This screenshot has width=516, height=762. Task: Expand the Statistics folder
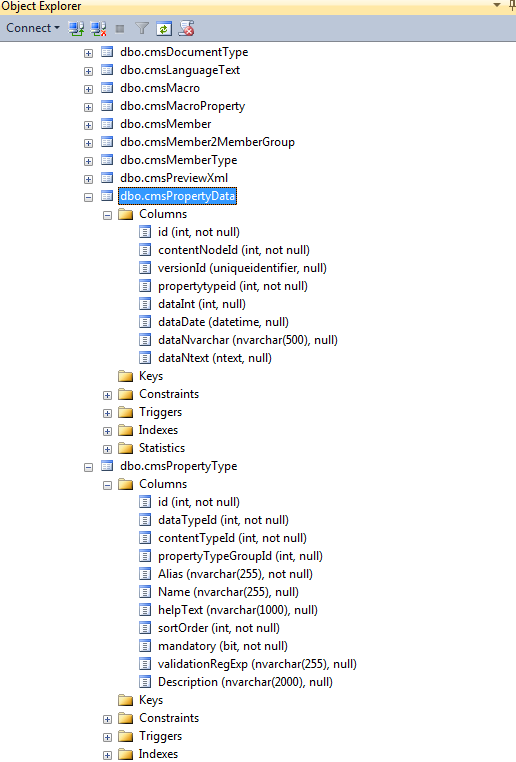(107, 450)
